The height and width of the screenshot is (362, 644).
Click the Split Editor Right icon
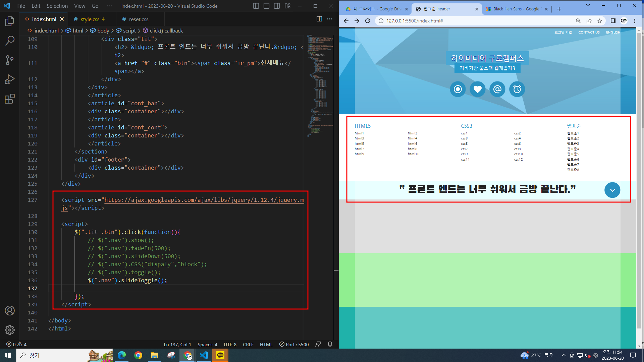(319, 19)
